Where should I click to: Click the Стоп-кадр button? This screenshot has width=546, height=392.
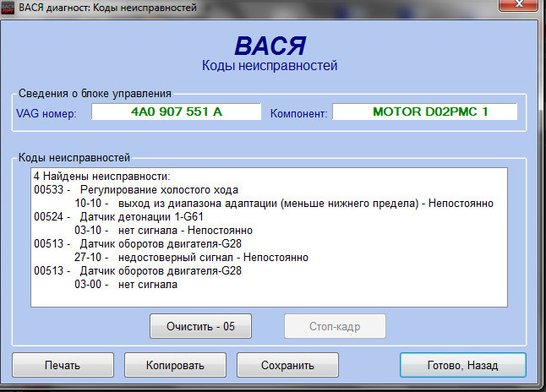tap(335, 325)
